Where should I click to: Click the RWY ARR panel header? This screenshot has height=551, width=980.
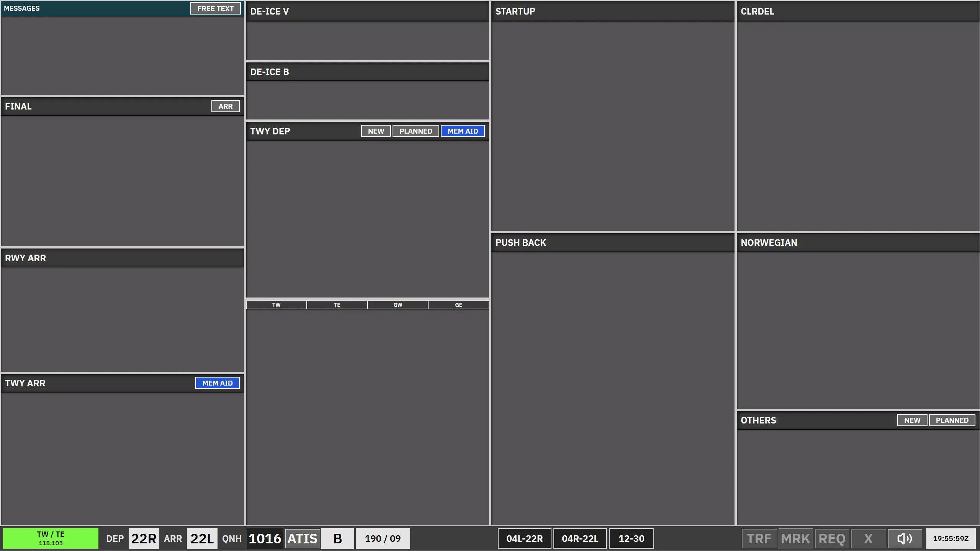pos(122,258)
